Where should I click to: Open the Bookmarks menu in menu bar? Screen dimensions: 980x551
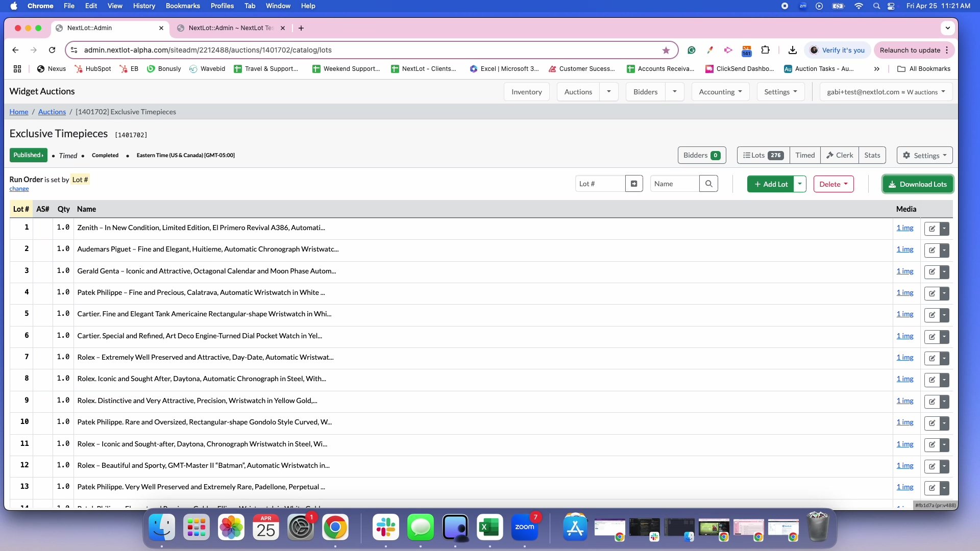click(x=182, y=6)
